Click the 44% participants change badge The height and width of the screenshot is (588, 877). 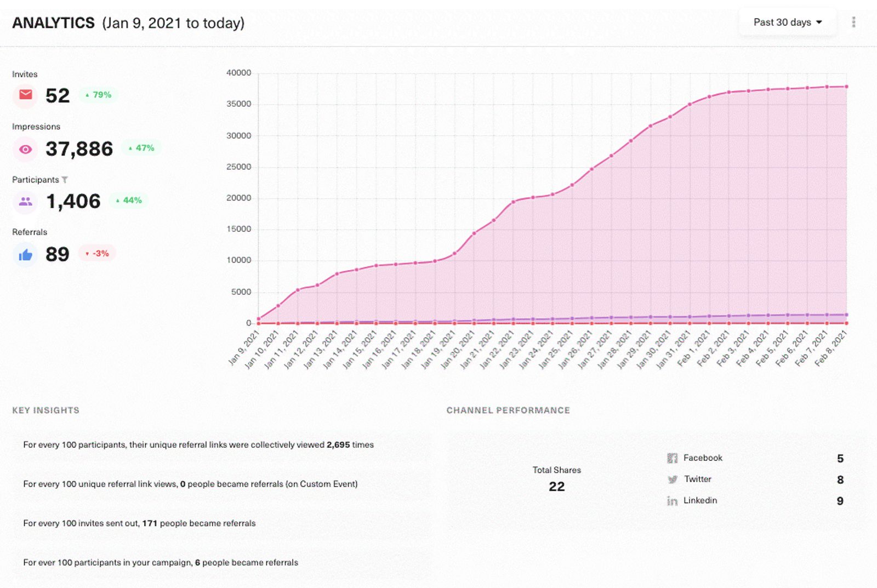pyautogui.click(x=129, y=201)
